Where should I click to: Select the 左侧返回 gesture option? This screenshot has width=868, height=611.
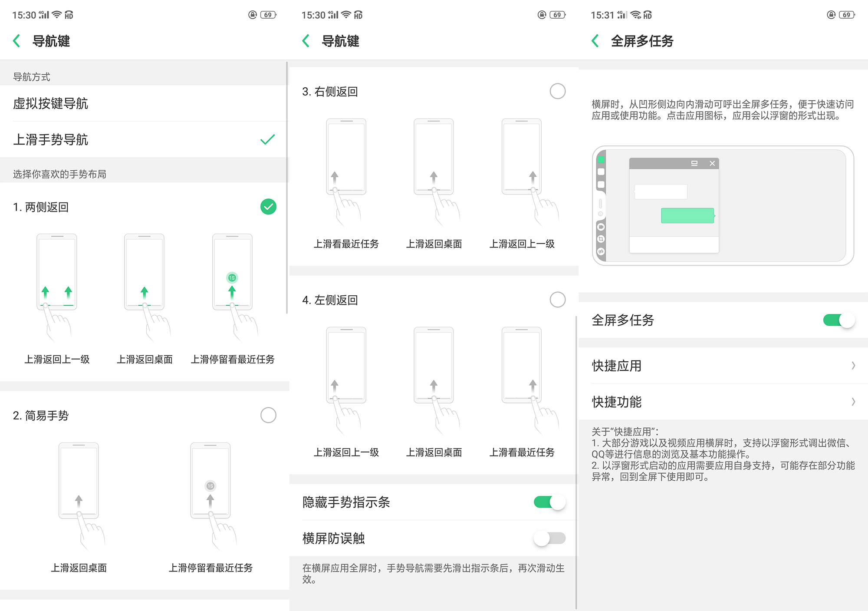pos(557,300)
